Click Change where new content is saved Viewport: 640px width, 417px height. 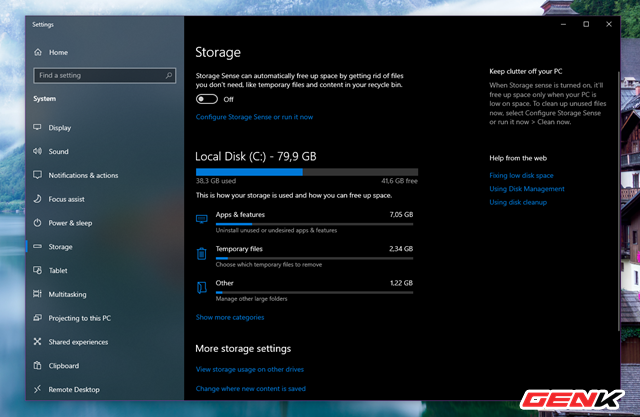coord(251,388)
